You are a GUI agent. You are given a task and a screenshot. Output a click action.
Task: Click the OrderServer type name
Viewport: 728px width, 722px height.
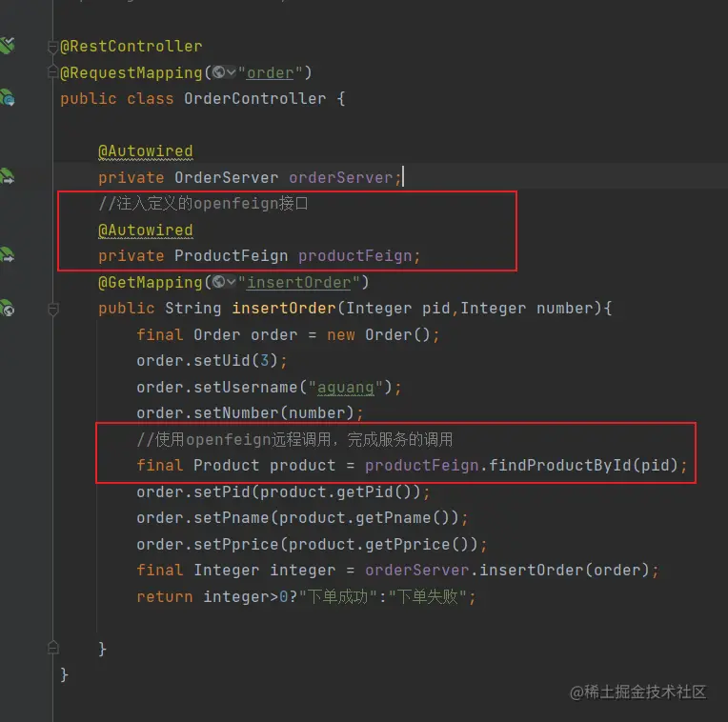[x=226, y=178]
